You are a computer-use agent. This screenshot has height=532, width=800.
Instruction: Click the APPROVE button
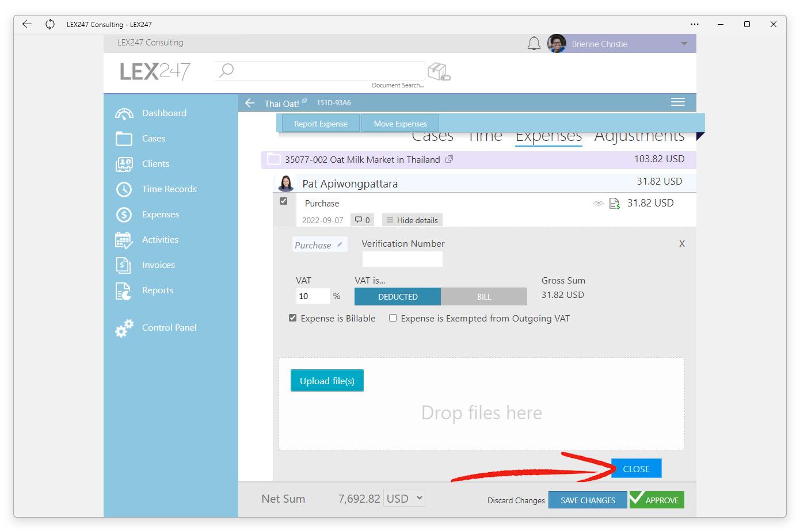[657, 500]
